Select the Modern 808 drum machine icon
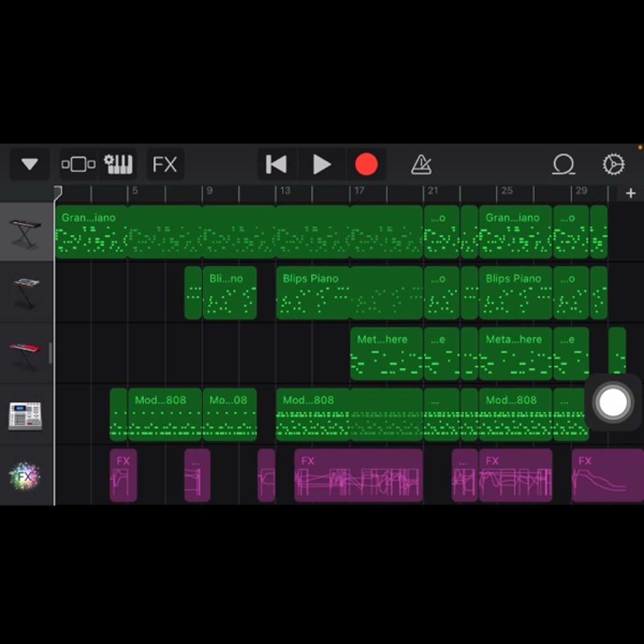Screen dimensions: 644x644 coord(25,416)
